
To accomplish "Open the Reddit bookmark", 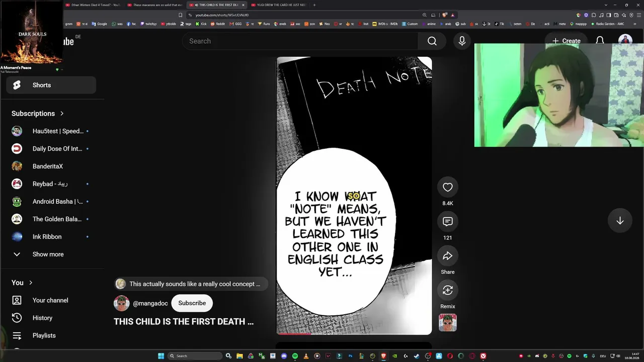I will 217,24.
